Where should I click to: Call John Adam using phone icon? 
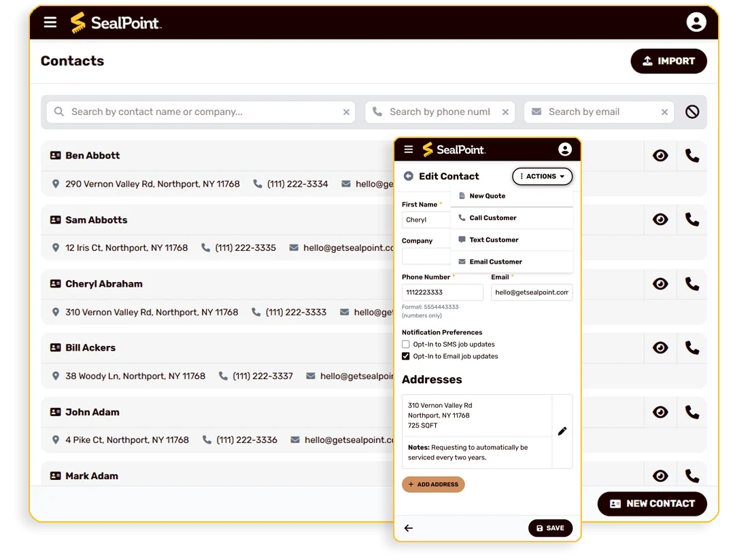point(692,413)
